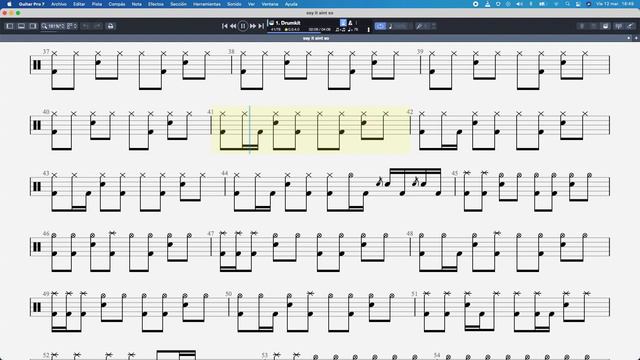Click the add new tab plus button
The height and width of the screenshot is (360, 640).
pos(636,38)
